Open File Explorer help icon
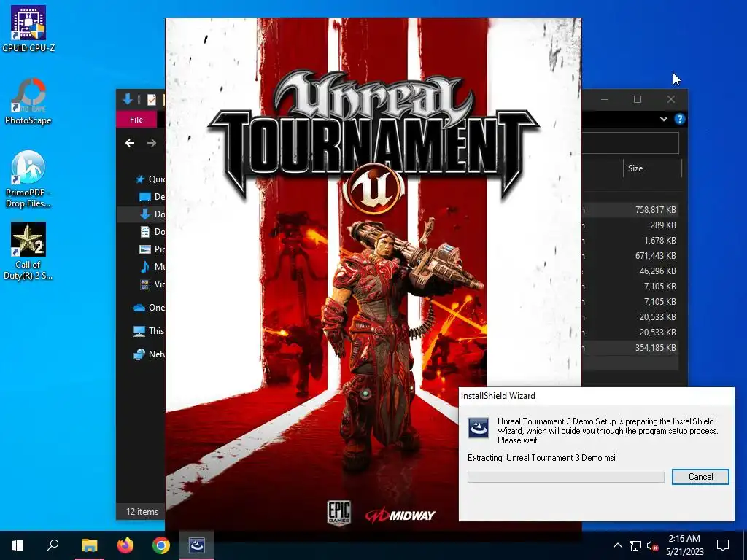Image resolution: width=747 pixels, height=560 pixels. [680, 119]
